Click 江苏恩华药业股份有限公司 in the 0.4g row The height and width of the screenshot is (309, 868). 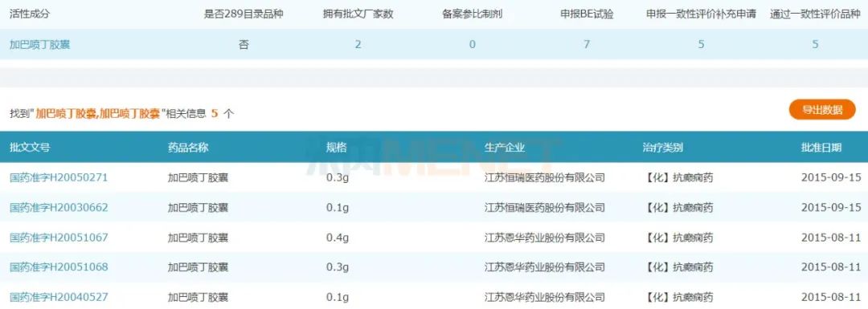click(544, 238)
